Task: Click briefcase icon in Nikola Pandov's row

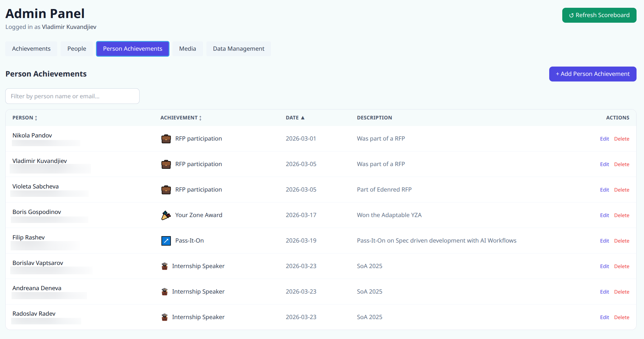Action: [166, 139]
